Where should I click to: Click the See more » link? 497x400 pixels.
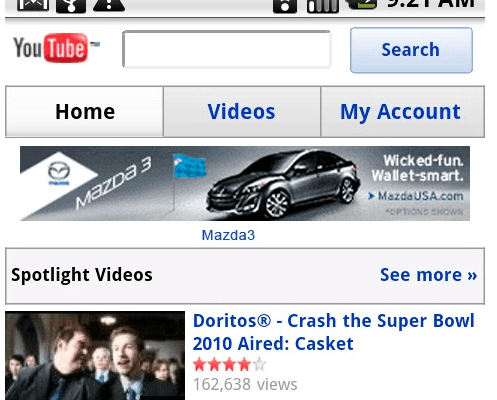click(428, 275)
